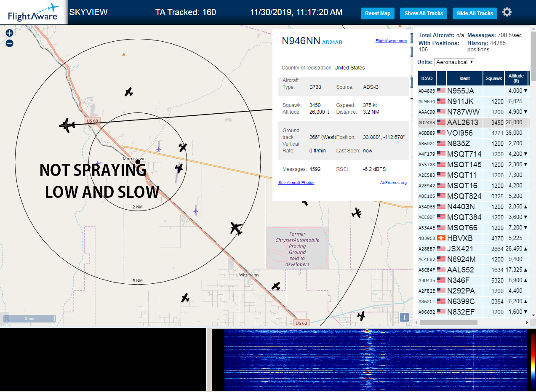Select the N4403N aircraft row
This screenshot has height=392, width=536.
point(473,207)
